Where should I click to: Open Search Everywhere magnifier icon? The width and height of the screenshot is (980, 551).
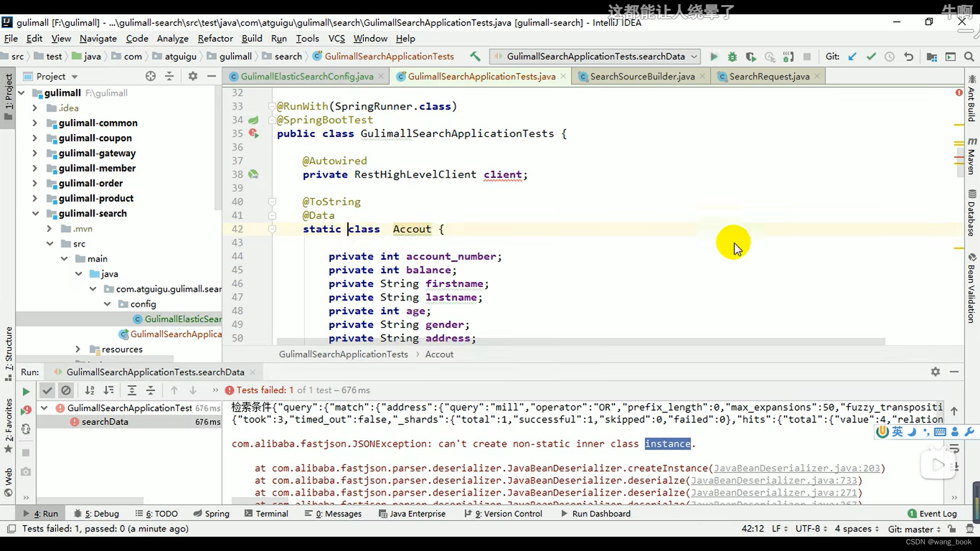click(x=969, y=57)
